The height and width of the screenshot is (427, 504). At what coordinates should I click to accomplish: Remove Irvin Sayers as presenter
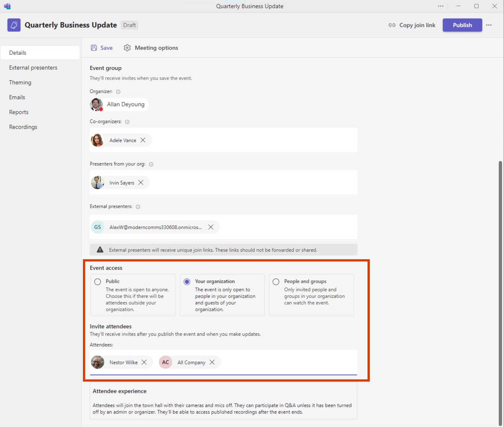click(141, 182)
